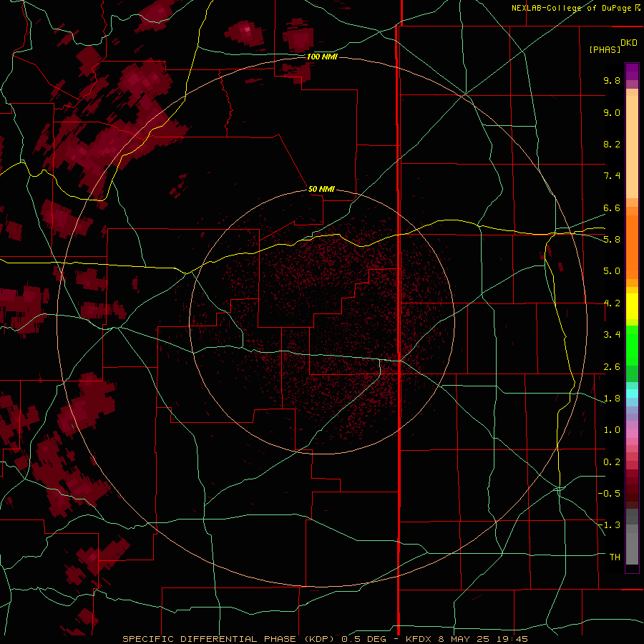
Task: Click the orange segment of the color bar
Action: coord(632,246)
